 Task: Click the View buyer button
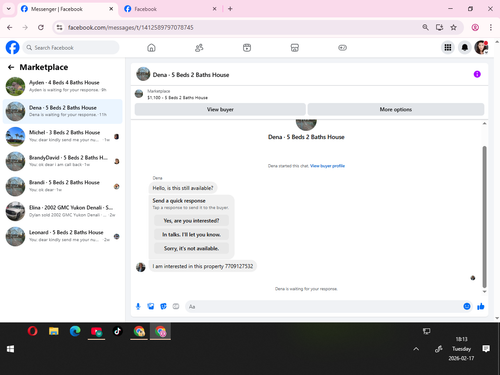pyautogui.click(x=220, y=109)
